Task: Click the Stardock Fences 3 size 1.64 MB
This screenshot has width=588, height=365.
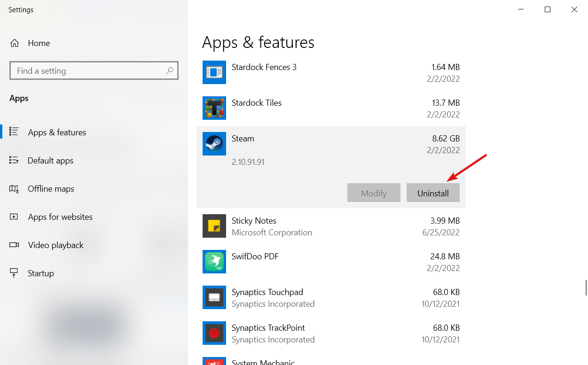Action: [446, 67]
